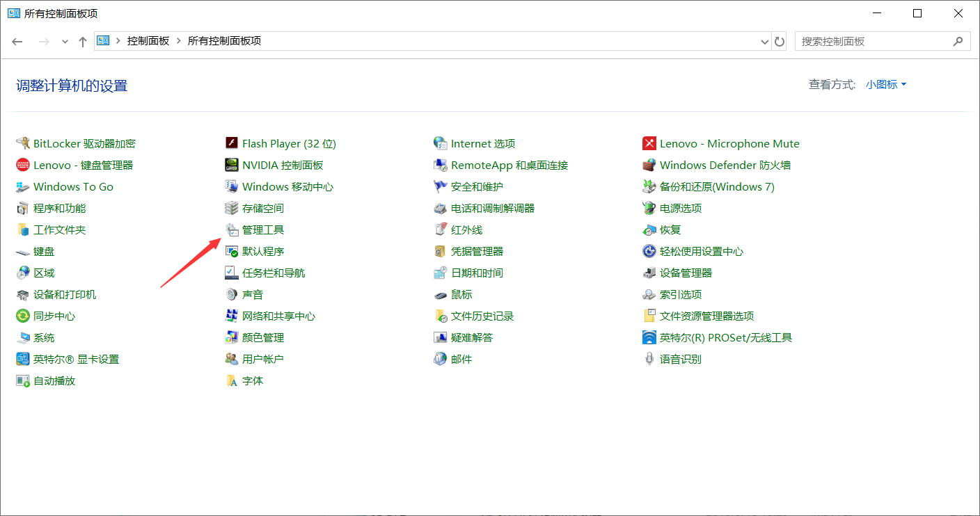
Task: Open the 设备和打印机 link
Action: coord(65,294)
